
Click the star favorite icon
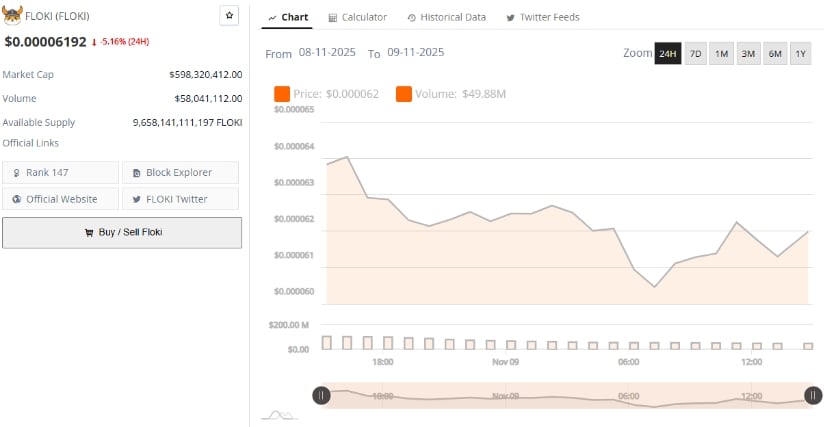coord(229,16)
